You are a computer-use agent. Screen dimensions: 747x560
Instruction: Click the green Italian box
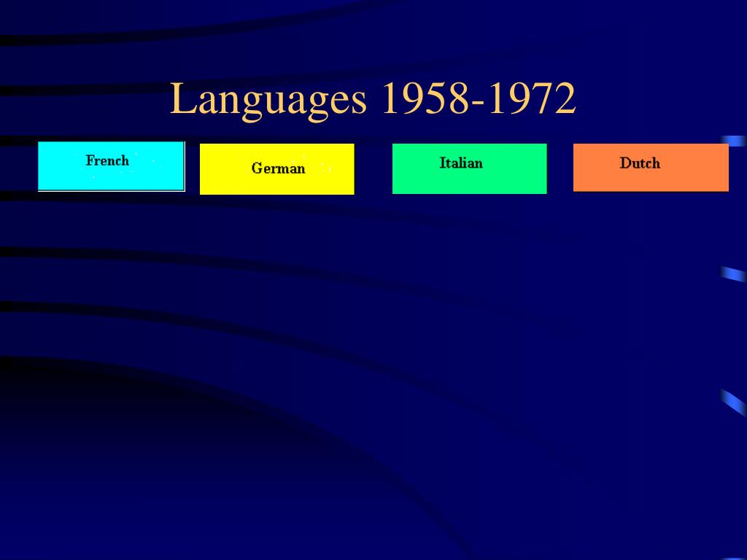tap(469, 168)
